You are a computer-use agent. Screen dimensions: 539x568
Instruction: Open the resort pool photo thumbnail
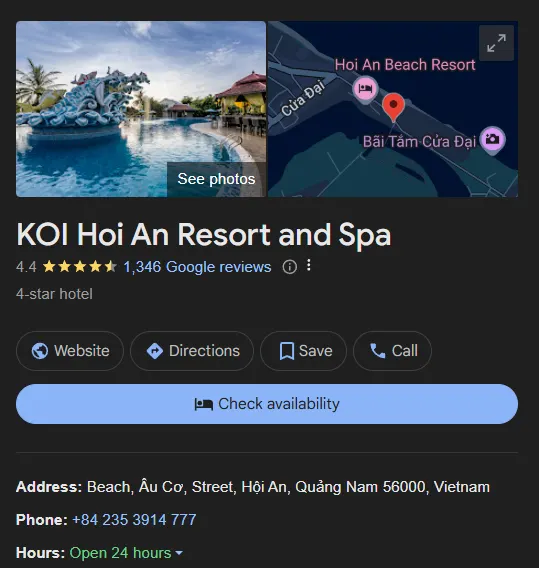coord(141,109)
